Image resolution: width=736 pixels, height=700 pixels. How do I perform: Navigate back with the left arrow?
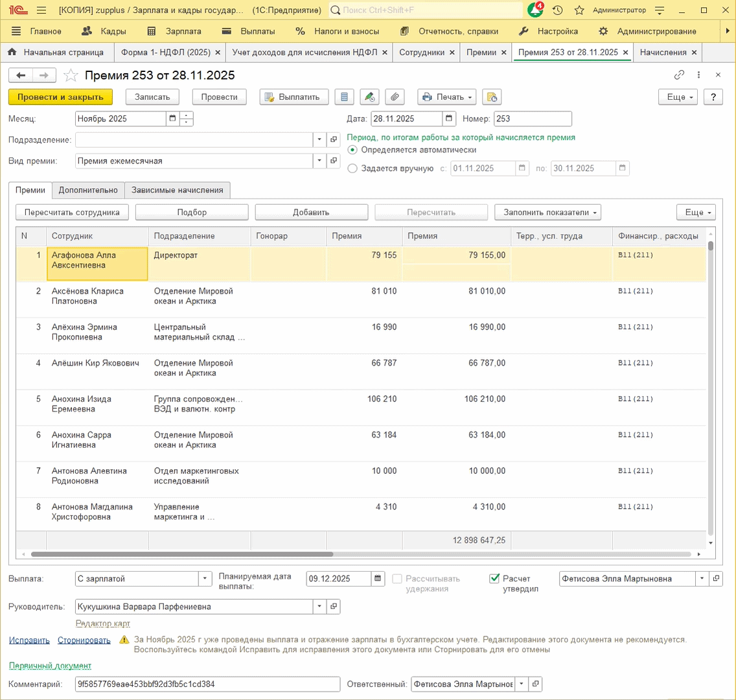[21, 75]
